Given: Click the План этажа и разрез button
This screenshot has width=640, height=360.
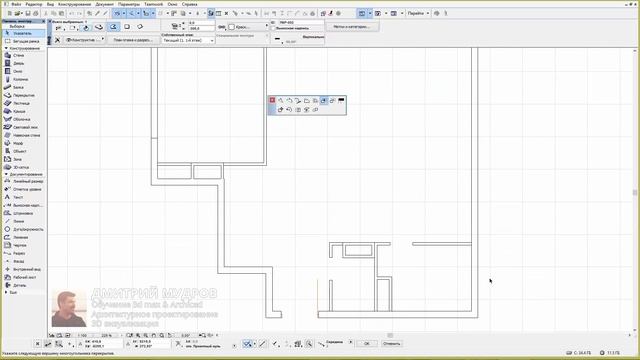Looking at the screenshot, I should tap(133, 40).
